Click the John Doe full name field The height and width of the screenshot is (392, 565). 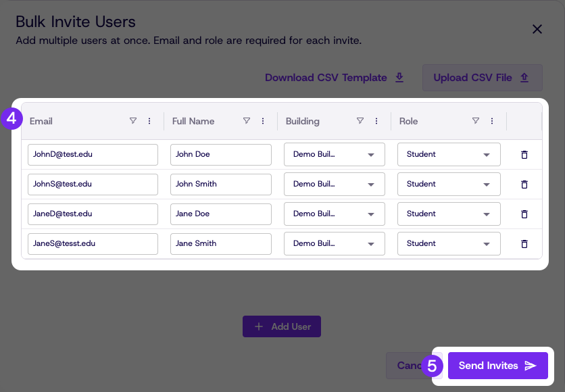[221, 155]
